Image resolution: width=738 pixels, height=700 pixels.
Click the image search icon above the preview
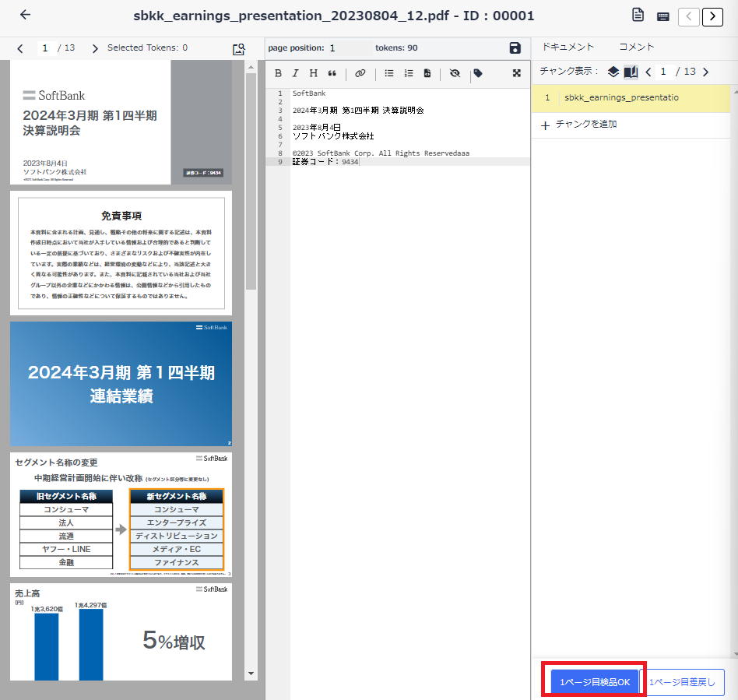pyautogui.click(x=239, y=49)
